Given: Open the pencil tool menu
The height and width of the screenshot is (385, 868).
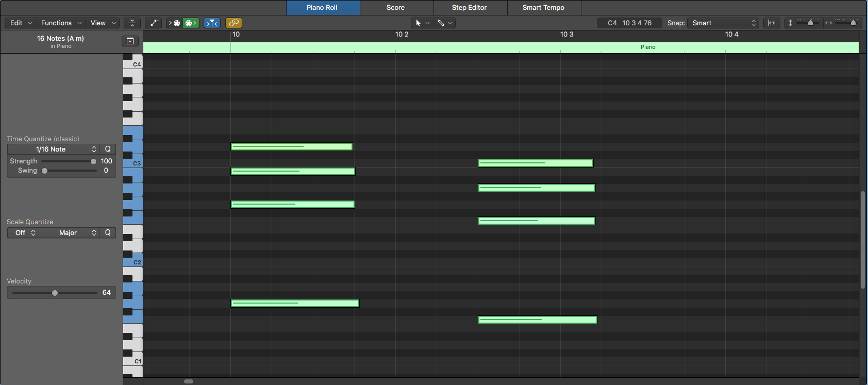Looking at the screenshot, I should [x=444, y=23].
